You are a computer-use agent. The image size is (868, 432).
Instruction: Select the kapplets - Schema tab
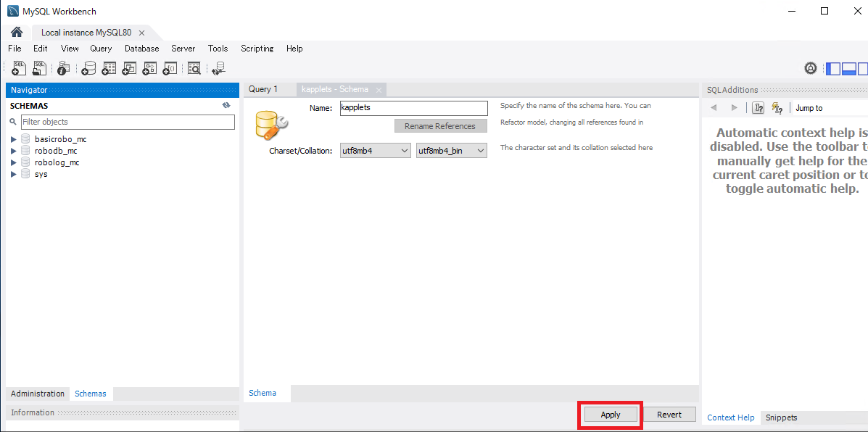(x=335, y=89)
